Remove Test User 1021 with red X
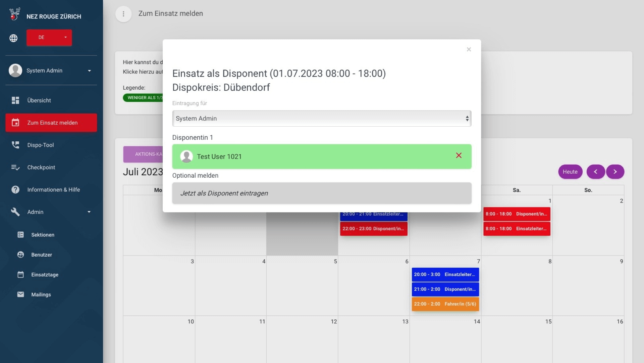644x363 pixels. tap(459, 155)
